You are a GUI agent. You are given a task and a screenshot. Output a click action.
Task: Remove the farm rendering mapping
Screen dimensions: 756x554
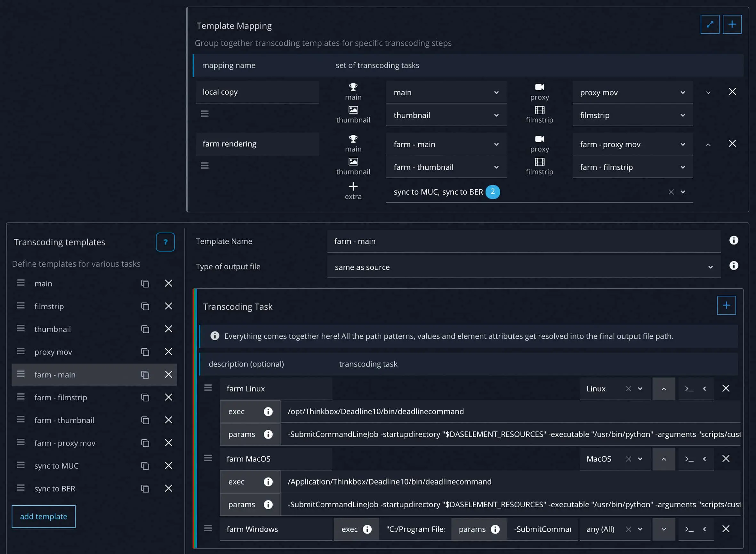click(x=732, y=143)
